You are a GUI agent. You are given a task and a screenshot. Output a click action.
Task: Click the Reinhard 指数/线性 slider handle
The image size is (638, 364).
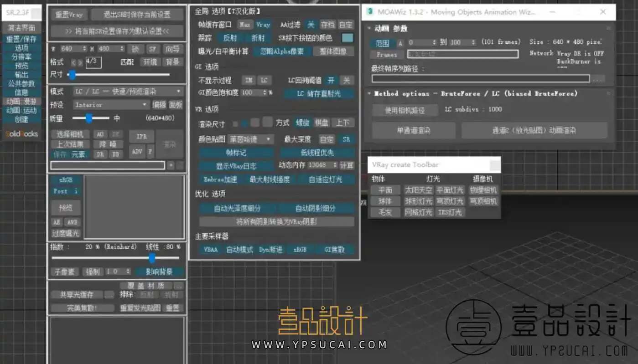point(152,258)
